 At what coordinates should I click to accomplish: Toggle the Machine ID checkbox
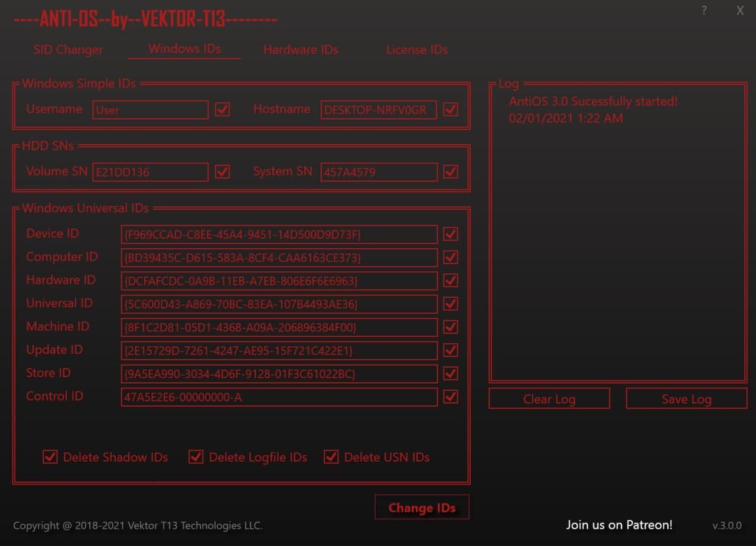tap(451, 327)
